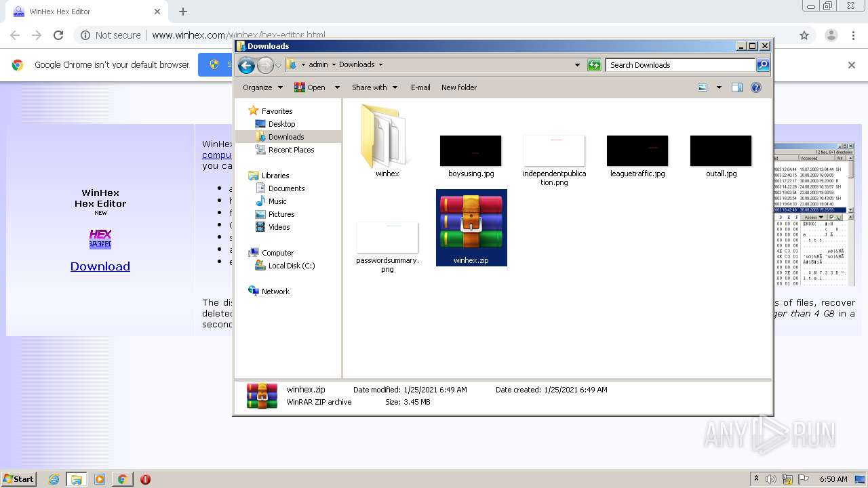Select Computer in the navigation pane
This screenshot has height=488, width=868.
277,253
